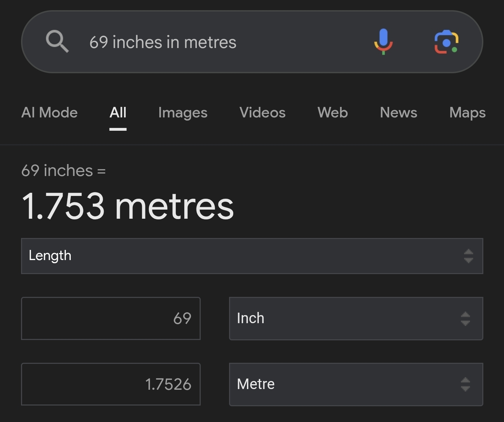Click the "69 inches =" label
This screenshot has height=422, width=504.
click(63, 171)
